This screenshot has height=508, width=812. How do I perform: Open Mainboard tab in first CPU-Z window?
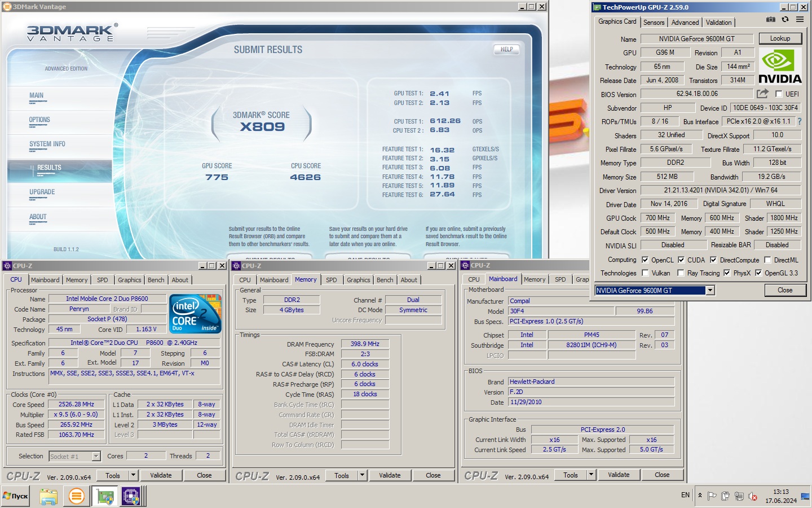(45, 280)
